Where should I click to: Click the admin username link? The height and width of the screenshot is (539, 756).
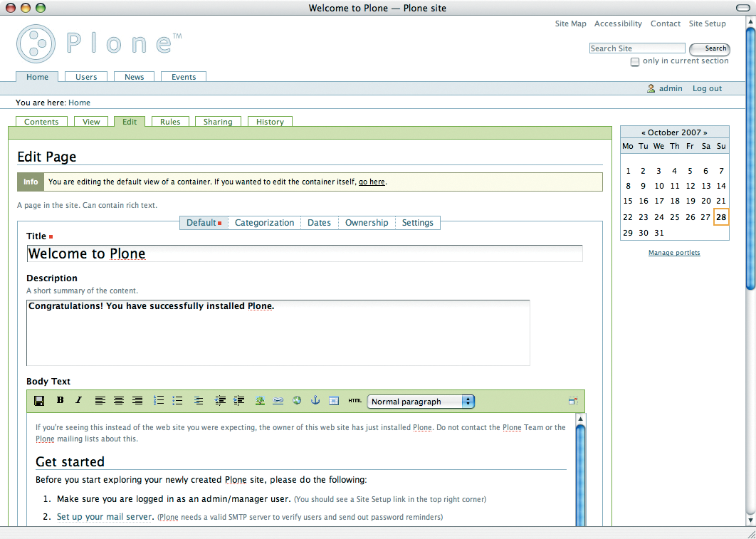tap(671, 88)
